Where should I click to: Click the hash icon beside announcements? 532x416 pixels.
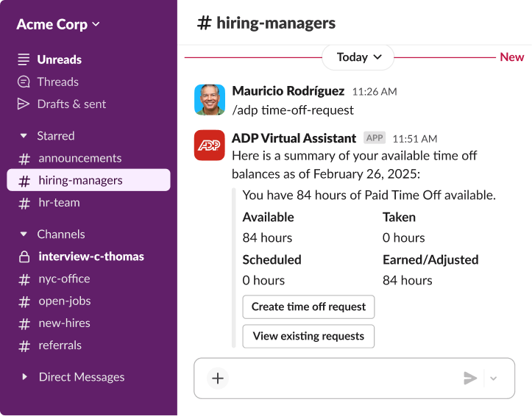(24, 159)
